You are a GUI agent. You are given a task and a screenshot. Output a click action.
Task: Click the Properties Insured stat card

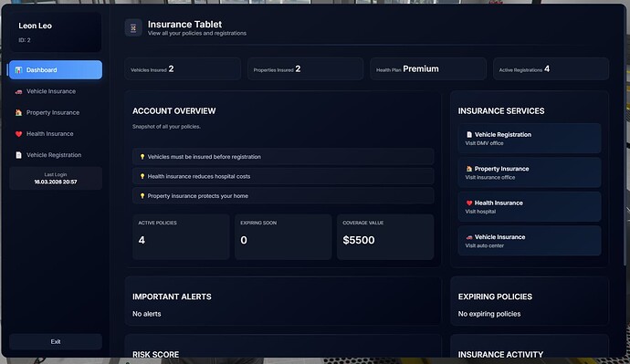click(305, 69)
